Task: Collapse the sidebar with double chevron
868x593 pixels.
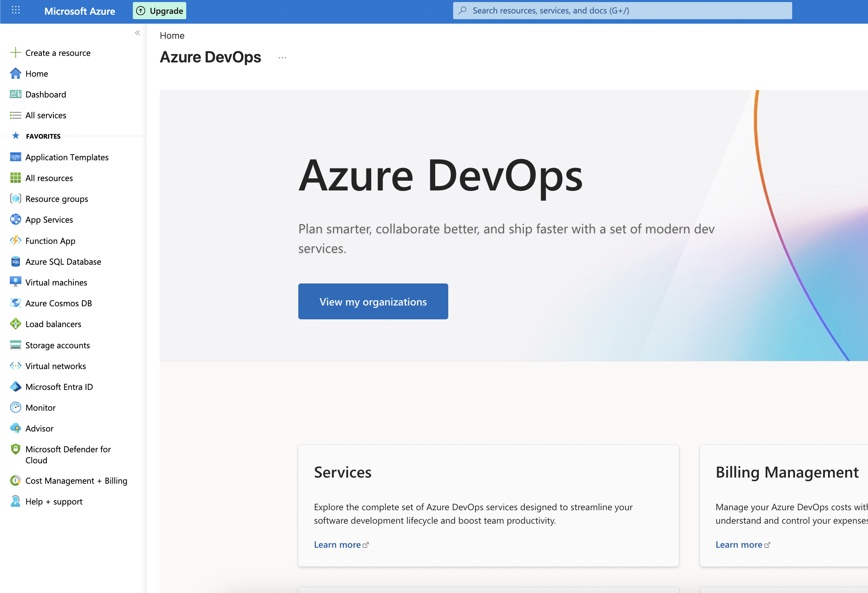Action: (x=137, y=33)
